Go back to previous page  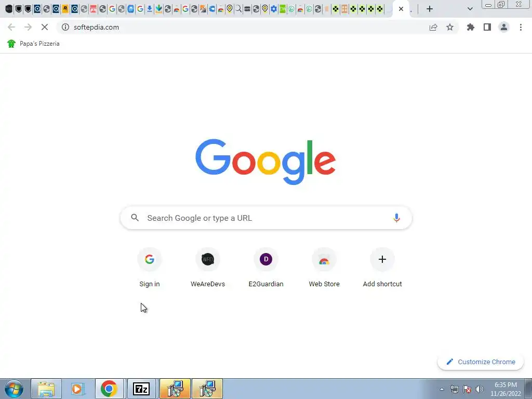click(x=11, y=27)
